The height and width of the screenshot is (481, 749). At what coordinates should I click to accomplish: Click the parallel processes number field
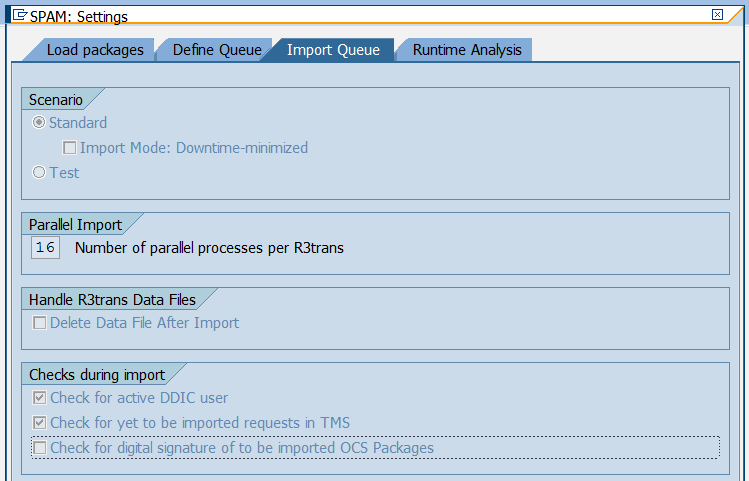[45, 248]
